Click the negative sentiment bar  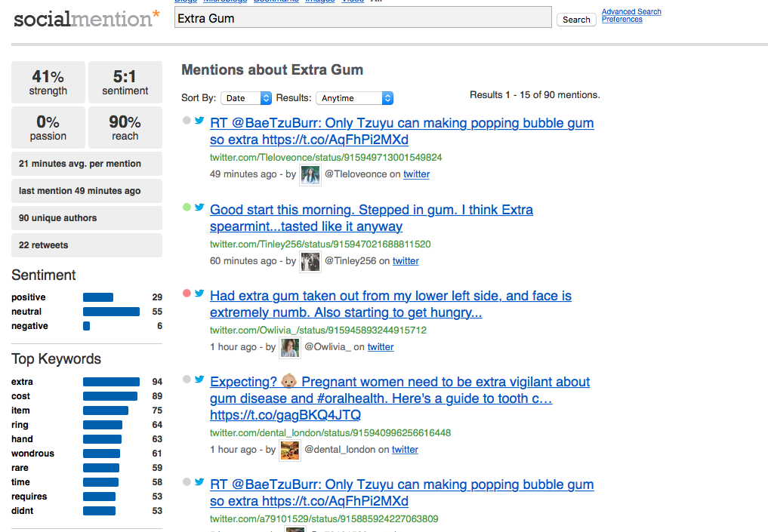(86, 326)
